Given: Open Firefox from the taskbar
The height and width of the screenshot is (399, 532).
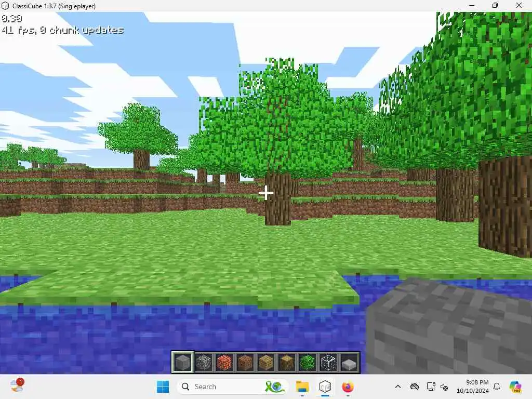Looking at the screenshot, I should (348, 387).
